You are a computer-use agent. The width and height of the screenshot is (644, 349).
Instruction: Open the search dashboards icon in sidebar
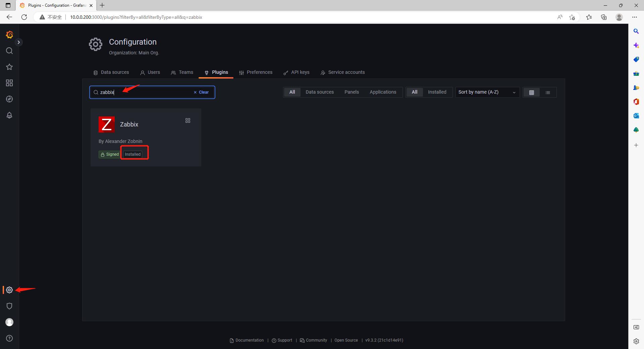[x=9, y=51]
